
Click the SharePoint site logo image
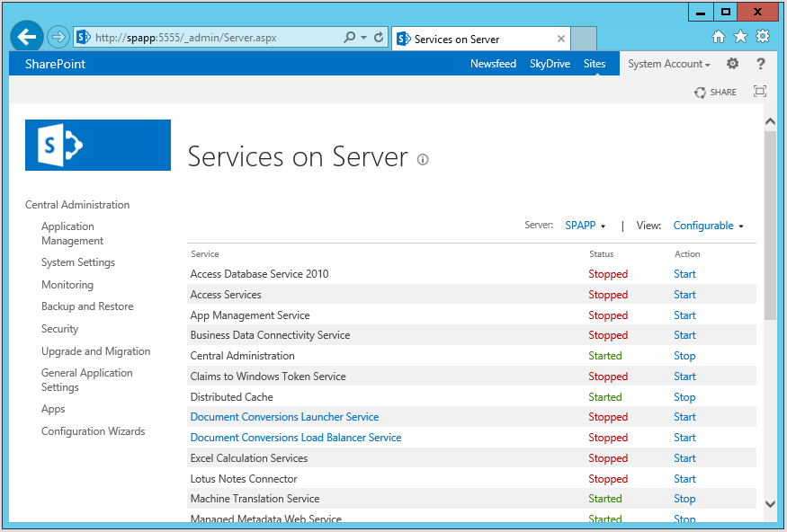(98, 145)
